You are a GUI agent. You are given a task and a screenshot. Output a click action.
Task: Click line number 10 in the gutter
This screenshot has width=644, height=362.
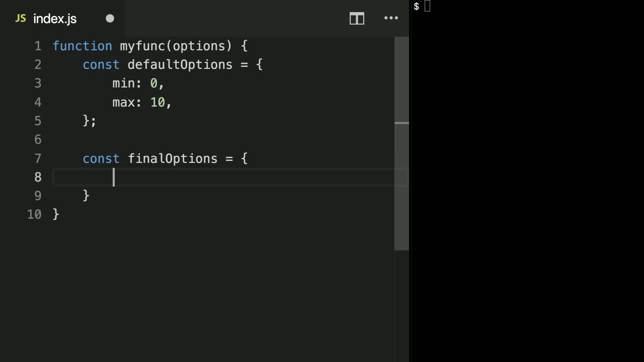(x=35, y=215)
